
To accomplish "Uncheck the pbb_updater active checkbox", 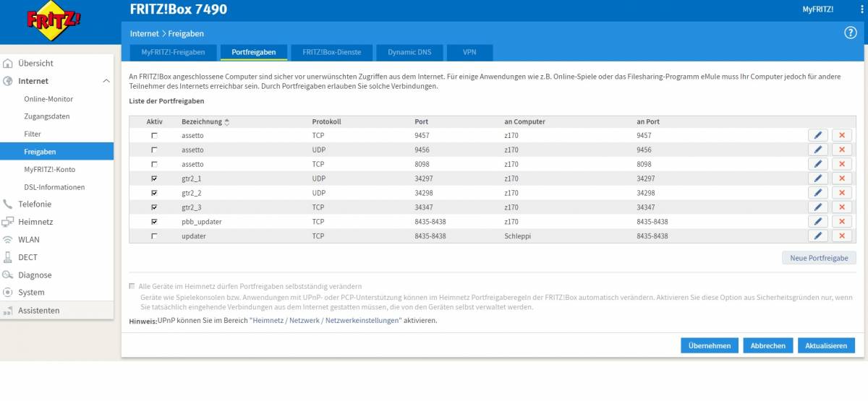I will coord(154,222).
